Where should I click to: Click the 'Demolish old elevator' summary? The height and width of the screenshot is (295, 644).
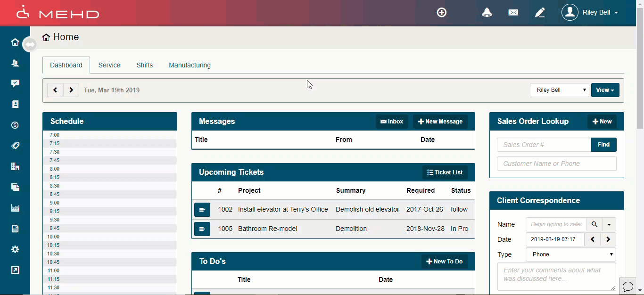tap(367, 210)
